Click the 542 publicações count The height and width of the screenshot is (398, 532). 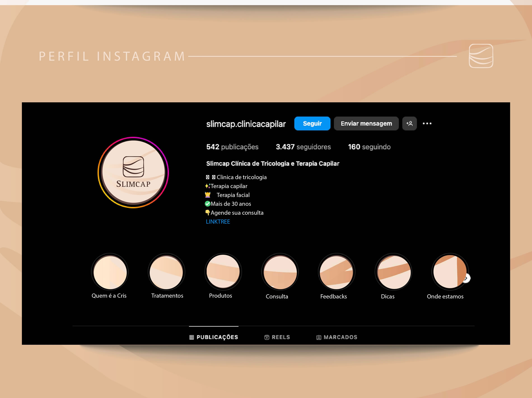tap(232, 147)
